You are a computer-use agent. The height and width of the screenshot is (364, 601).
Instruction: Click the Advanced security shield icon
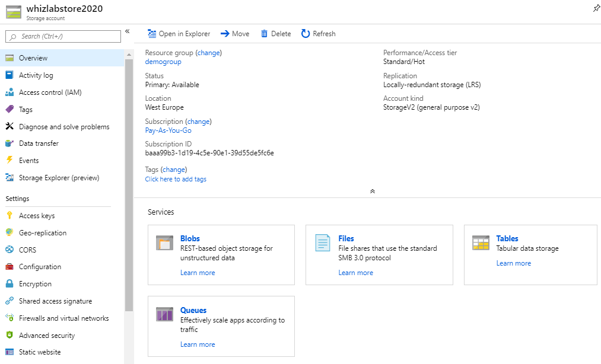9,335
